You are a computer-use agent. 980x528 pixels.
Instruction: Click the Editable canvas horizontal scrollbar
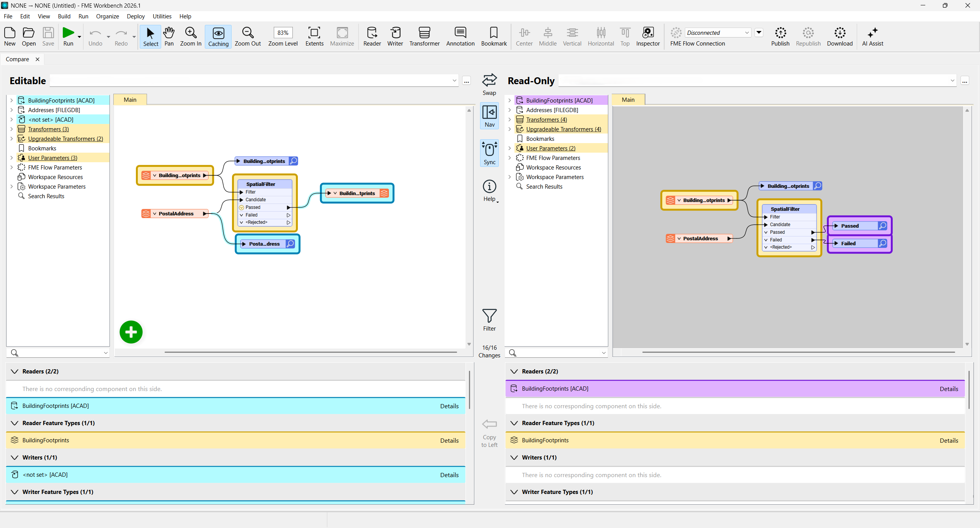[x=310, y=352]
